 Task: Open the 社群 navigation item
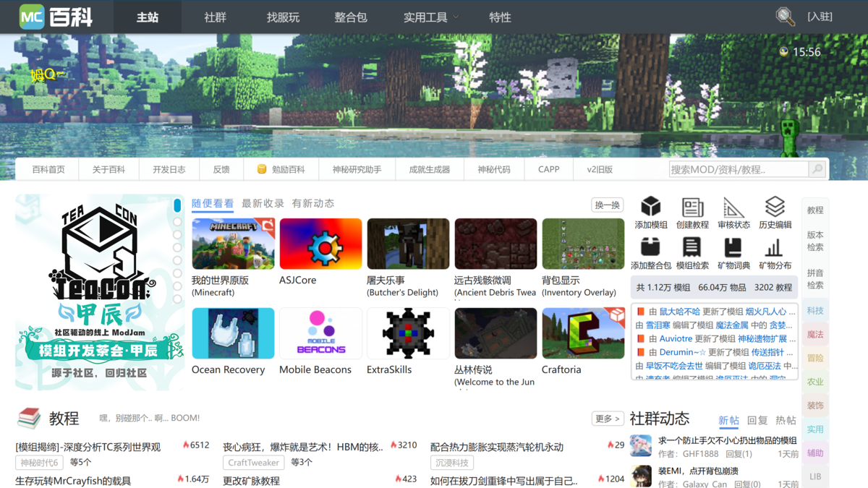tap(216, 17)
